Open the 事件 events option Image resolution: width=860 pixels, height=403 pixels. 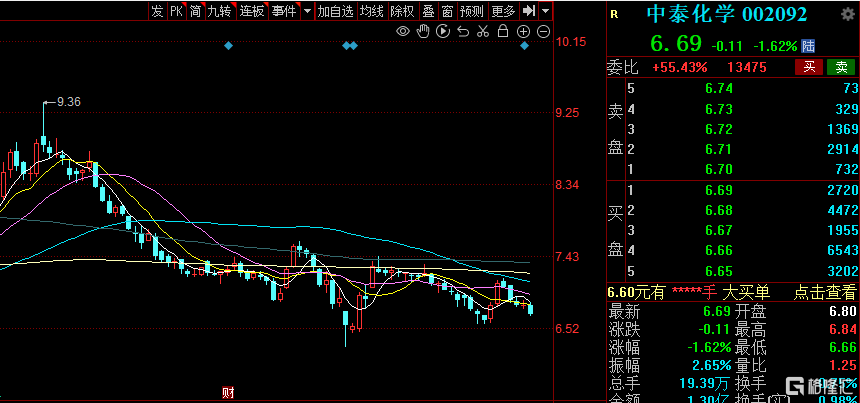point(284,10)
